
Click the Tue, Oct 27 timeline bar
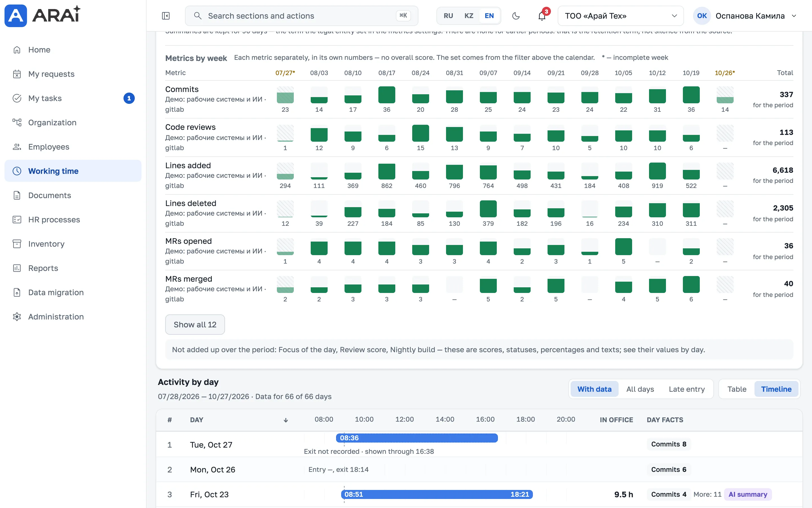417,438
